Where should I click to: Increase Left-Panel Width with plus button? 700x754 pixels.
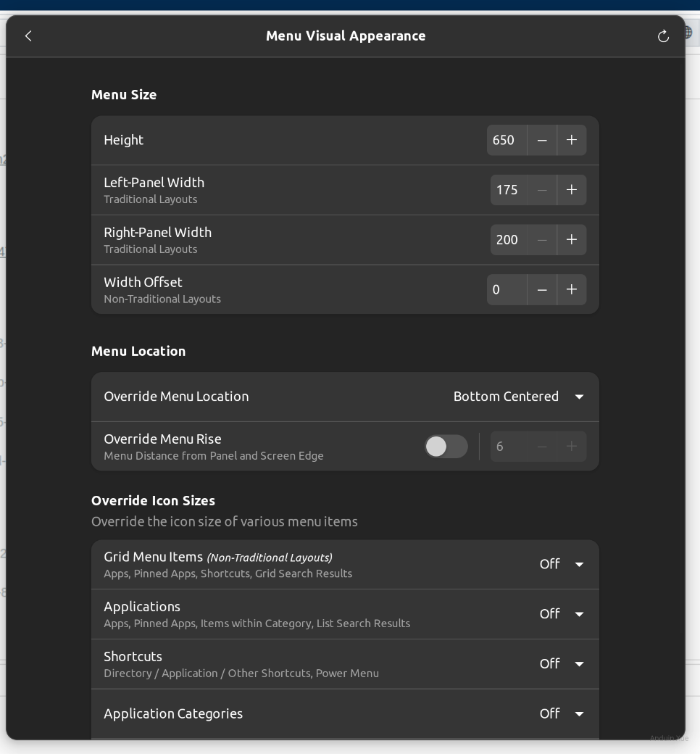tap(571, 190)
